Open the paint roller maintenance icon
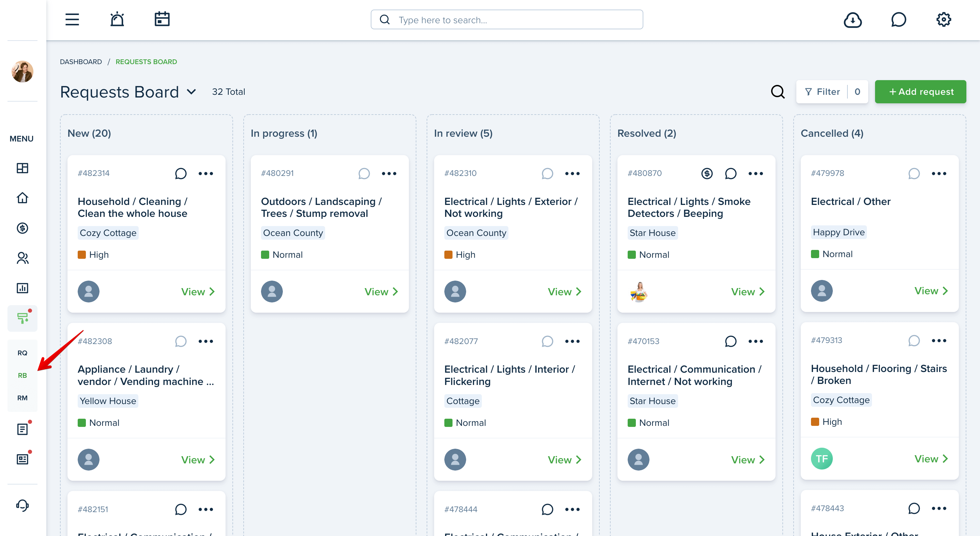The width and height of the screenshot is (980, 536). 22,318
